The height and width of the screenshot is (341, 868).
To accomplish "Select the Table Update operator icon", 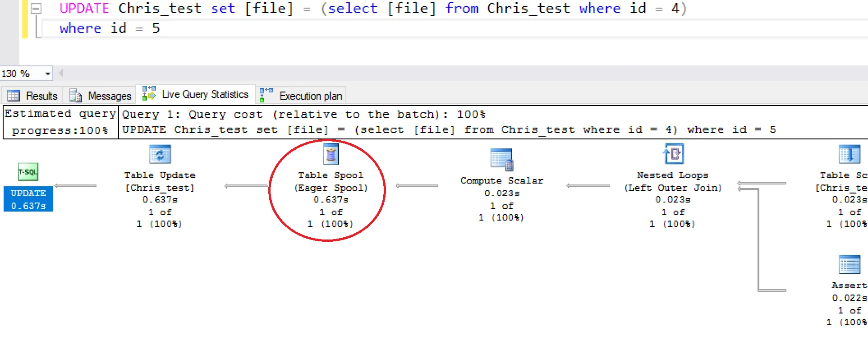I will point(160,155).
